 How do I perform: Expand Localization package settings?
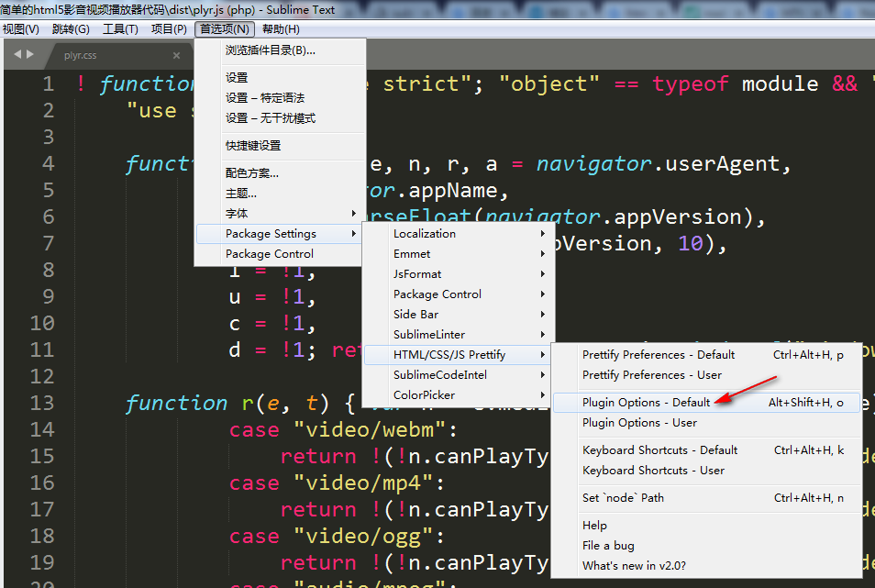pos(458,233)
